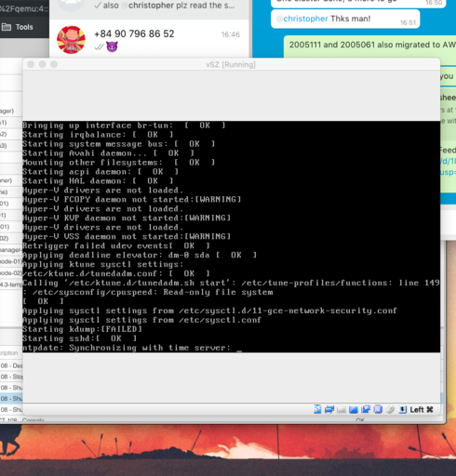
Task: Click the virtualization features chip icon
Action: 378,409
